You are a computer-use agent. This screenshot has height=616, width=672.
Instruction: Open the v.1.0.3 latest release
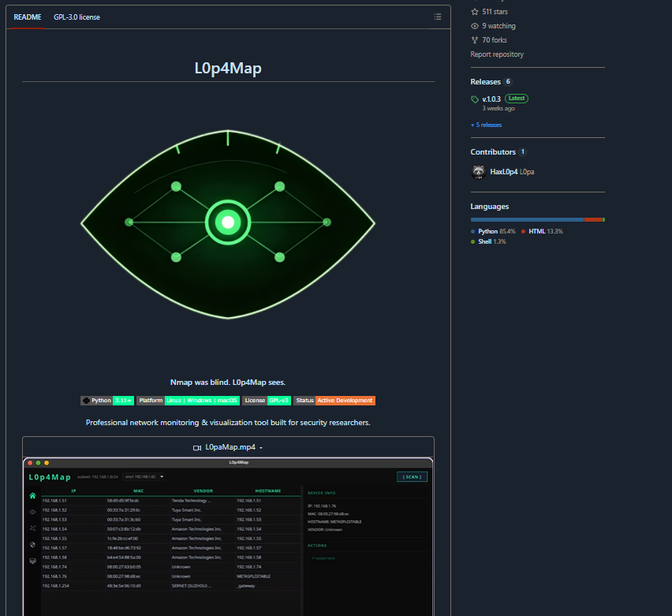point(491,99)
